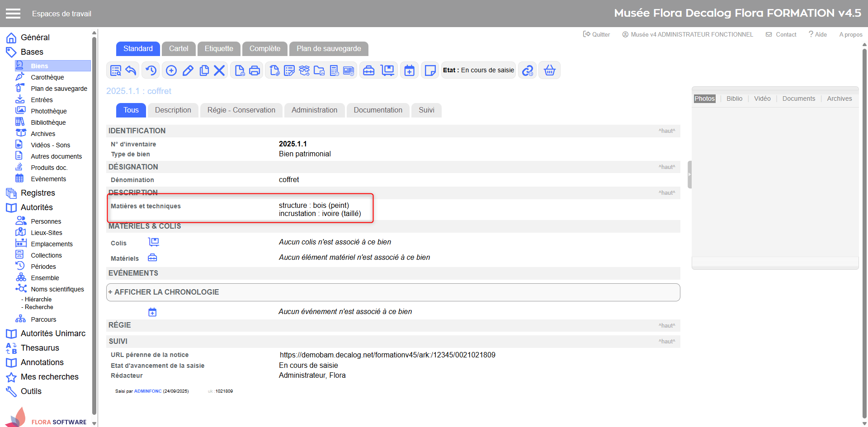The width and height of the screenshot is (868, 427).
Task: Expand the Registres sidebar section
Action: point(38,193)
